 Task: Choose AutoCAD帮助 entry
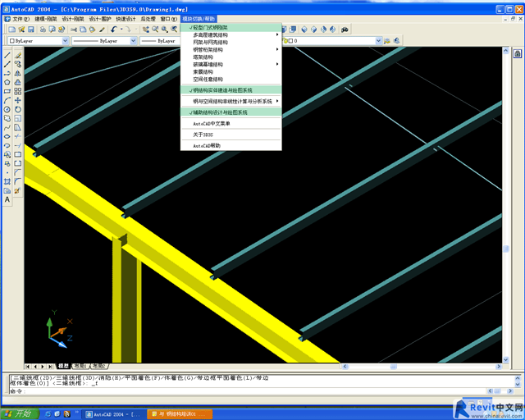(231, 146)
